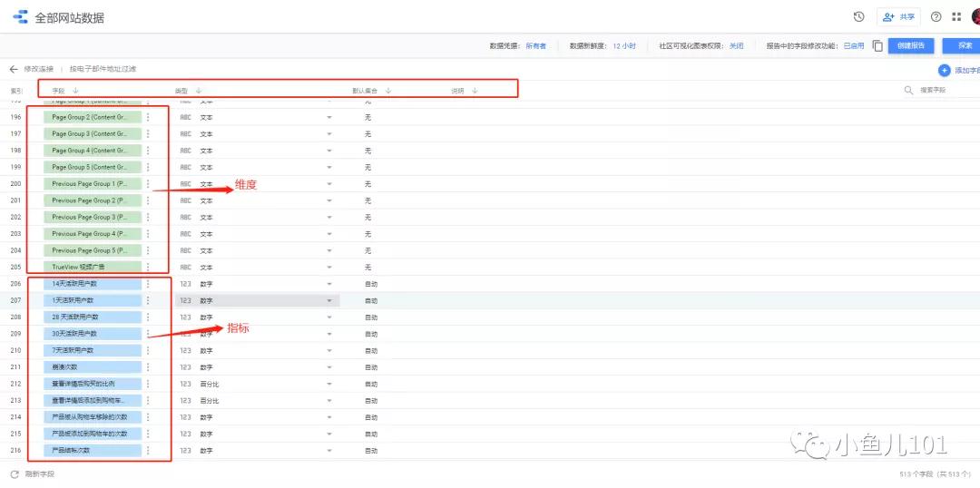The image size is (980, 488).
Task: Select the 28 天活跃用户数 field chip
Action: (93, 317)
